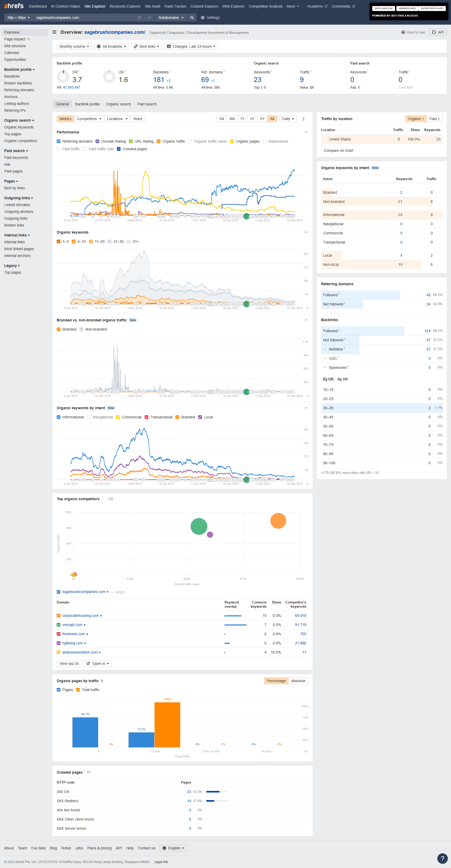This screenshot has height=868, width=451.
Task: Click the domain URL input field
Action: click(x=84, y=18)
